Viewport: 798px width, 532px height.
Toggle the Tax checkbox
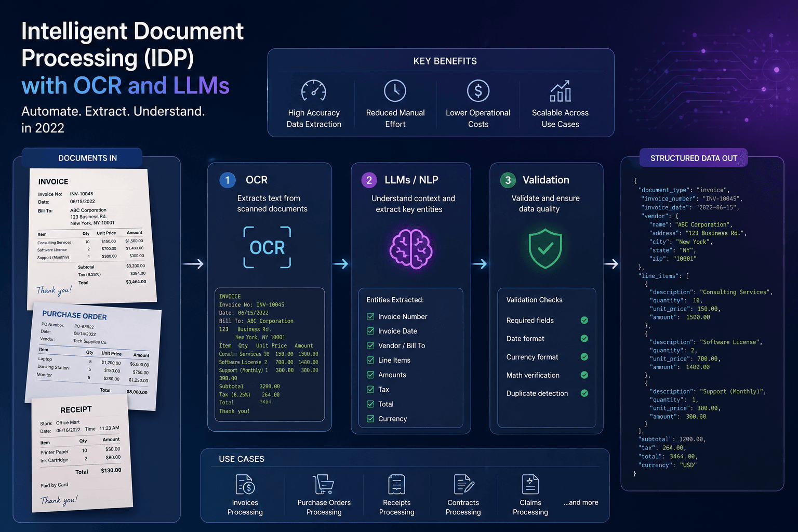[370, 389]
